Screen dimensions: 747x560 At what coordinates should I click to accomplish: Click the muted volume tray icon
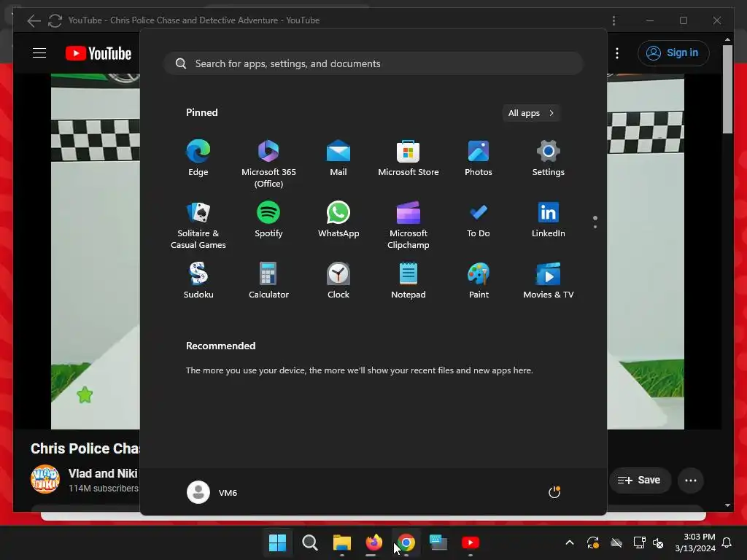[x=658, y=542]
